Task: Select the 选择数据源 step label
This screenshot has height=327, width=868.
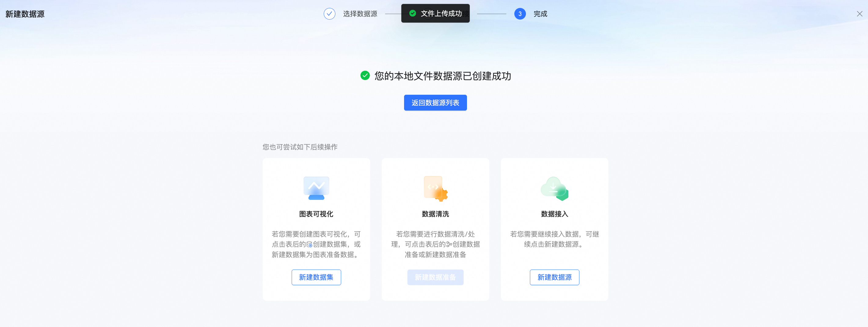Action: click(x=360, y=14)
